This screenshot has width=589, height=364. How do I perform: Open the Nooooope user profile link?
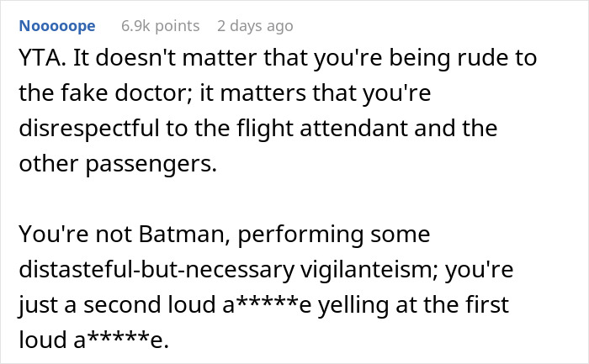coord(56,26)
